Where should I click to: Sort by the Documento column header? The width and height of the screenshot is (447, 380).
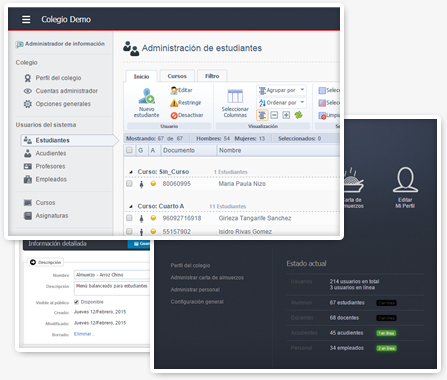click(189, 150)
